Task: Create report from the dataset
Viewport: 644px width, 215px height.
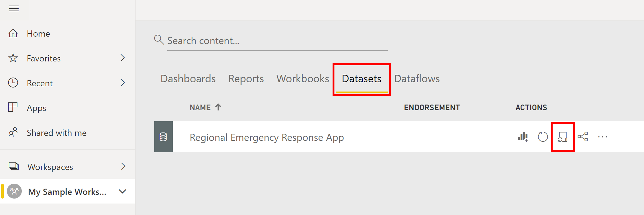Action: pyautogui.click(x=523, y=137)
